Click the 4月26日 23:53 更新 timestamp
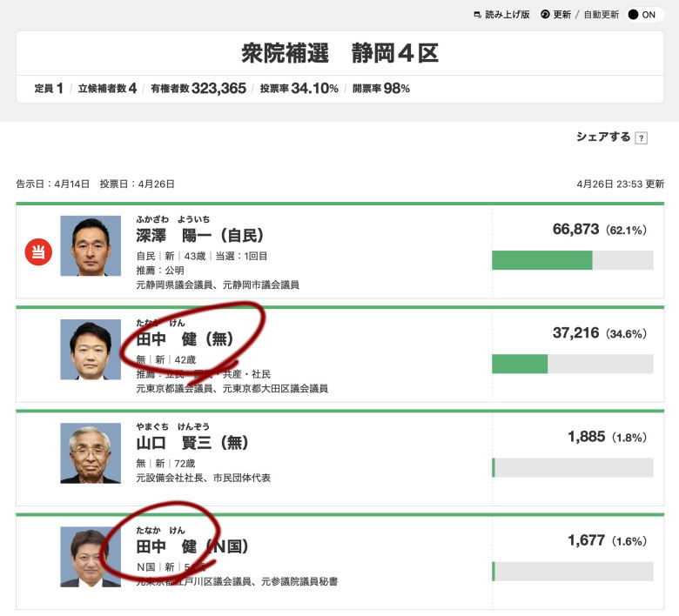The image size is (679, 616). [620, 184]
